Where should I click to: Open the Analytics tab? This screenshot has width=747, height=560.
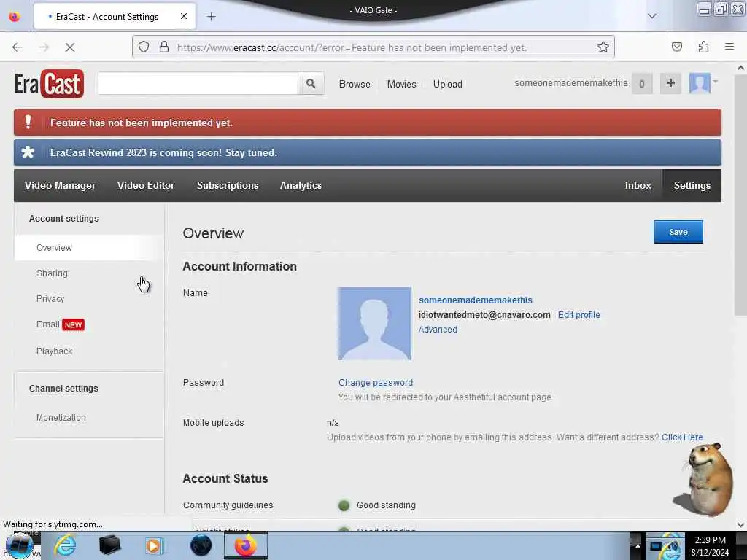tap(301, 186)
